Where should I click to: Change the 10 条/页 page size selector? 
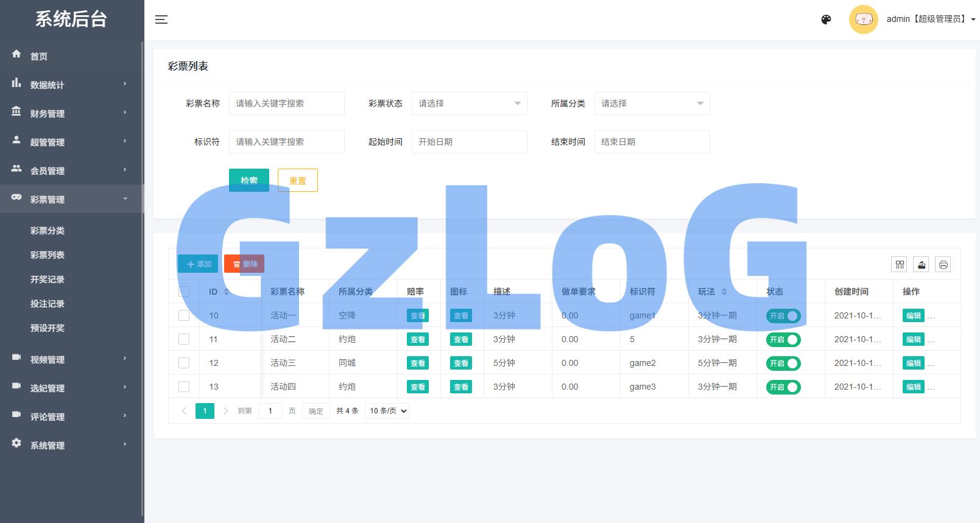click(x=387, y=411)
